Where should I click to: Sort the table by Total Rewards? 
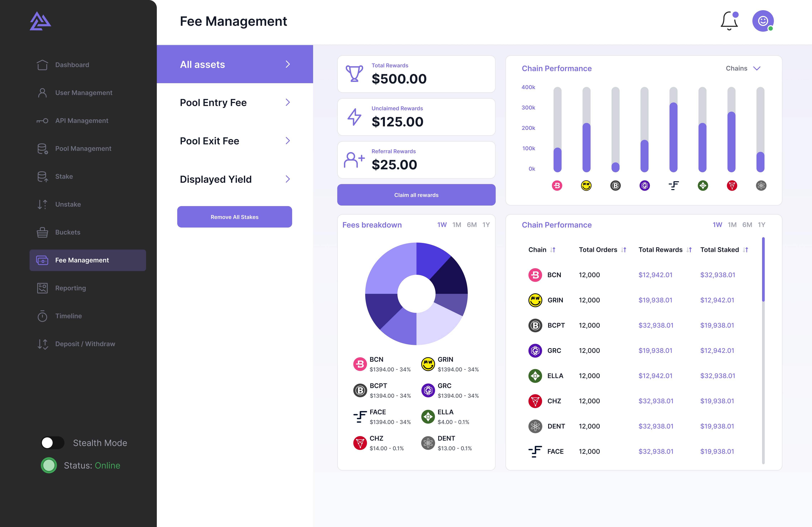pos(689,250)
